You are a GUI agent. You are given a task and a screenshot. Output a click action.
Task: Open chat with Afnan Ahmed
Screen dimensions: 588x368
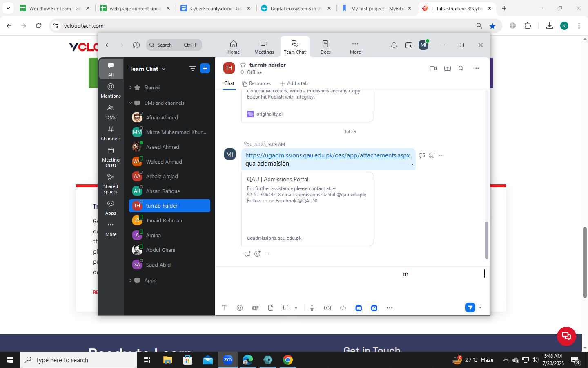coord(169,118)
